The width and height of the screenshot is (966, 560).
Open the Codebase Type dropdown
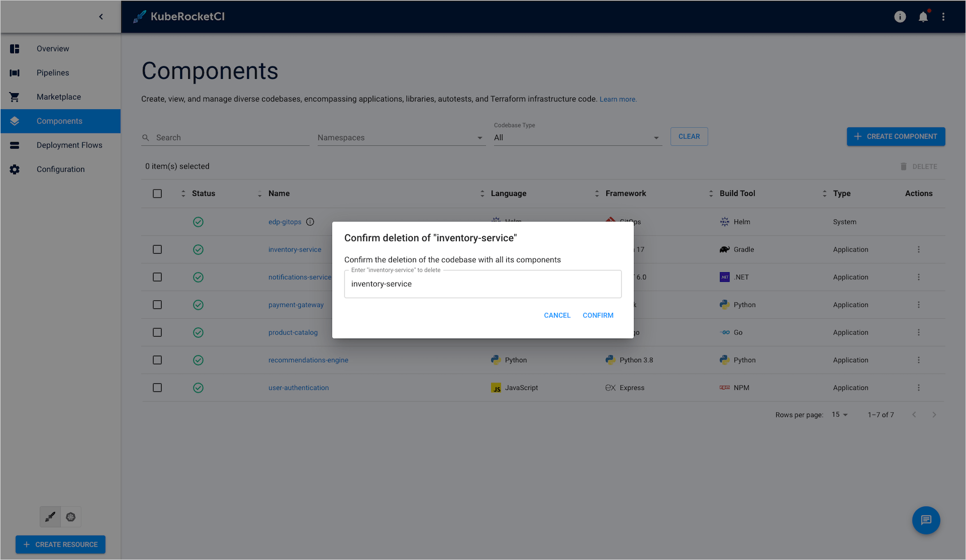(x=656, y=137)
